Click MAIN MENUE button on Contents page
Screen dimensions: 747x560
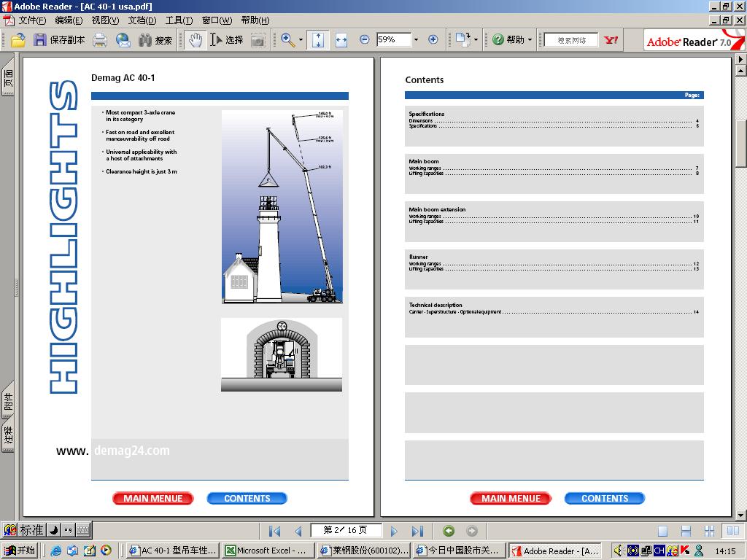tap(511, 498)
